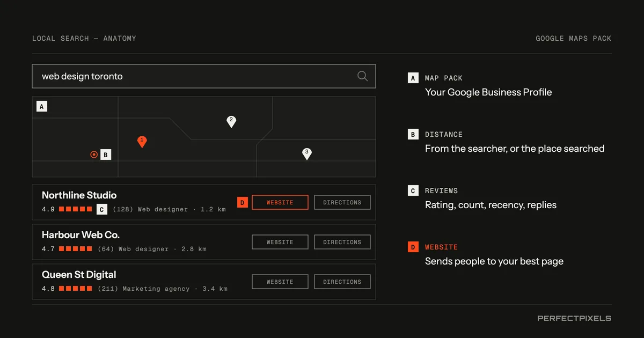Open Northline Studio's Website button
644x338 pixels.
click(x=280, y=202)
